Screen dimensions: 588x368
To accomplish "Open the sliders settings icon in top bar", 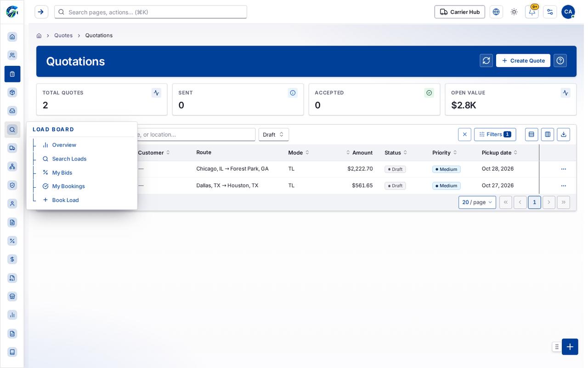I will point(550,12).
